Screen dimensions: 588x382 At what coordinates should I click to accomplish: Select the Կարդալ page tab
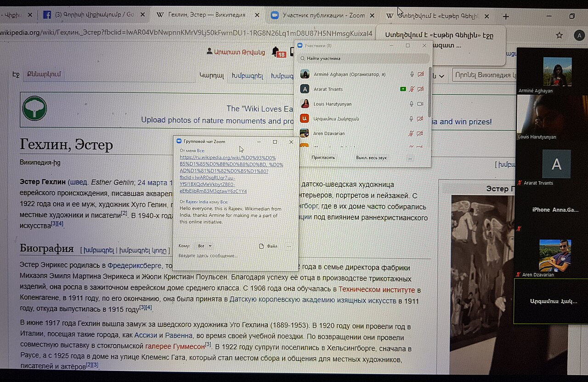pyautogui.click(x=212, y=76)
